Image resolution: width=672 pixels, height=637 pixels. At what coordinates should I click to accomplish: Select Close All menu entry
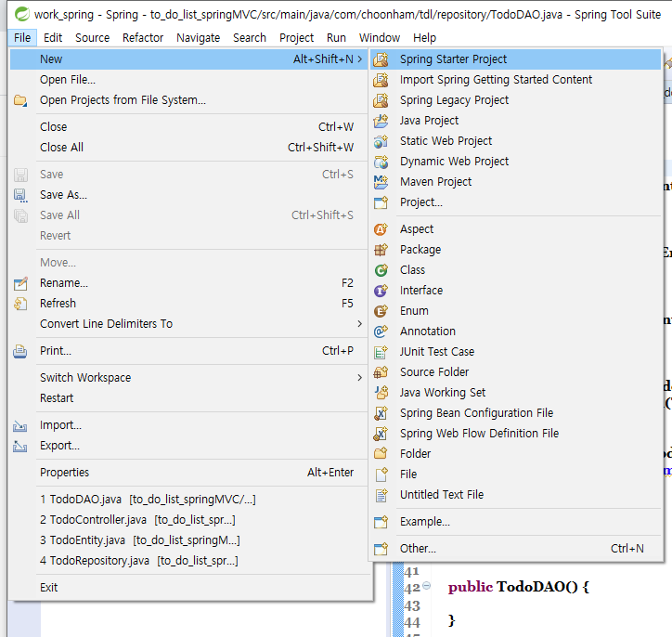[188, 148]
